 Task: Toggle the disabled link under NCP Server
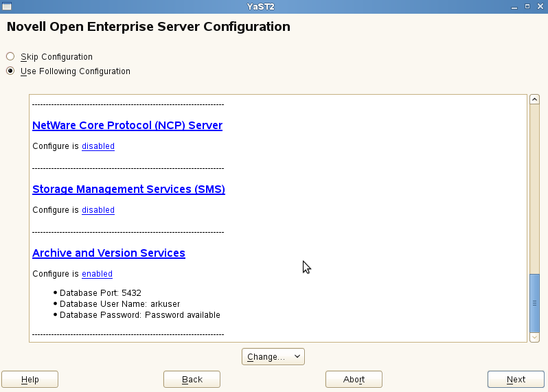(98, 146)
